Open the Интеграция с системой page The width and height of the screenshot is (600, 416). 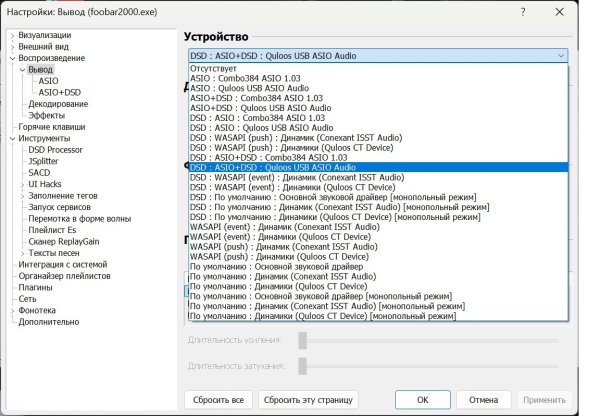[x=63, y=265]
